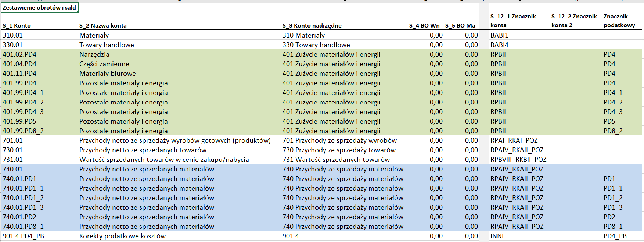Click 'Przychody netto ze sprzedanych towarów' cell
Viewport: 644px width, 242px height.
179,150
